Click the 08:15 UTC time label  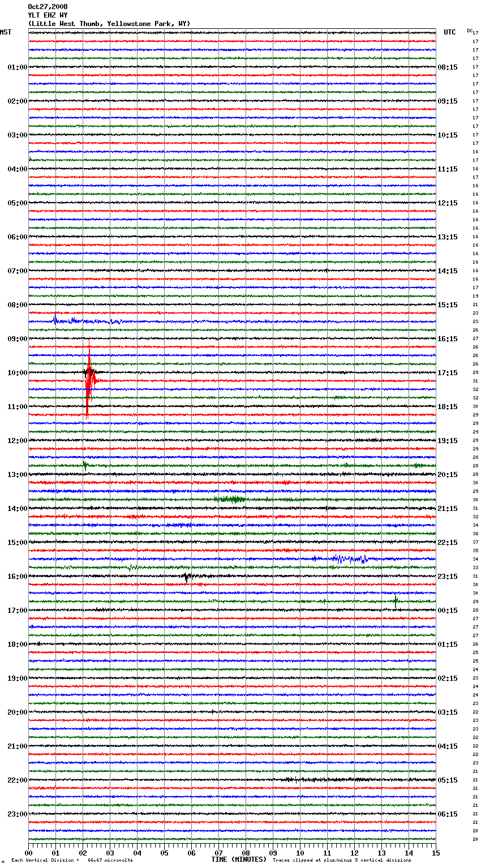coord(448,67)
